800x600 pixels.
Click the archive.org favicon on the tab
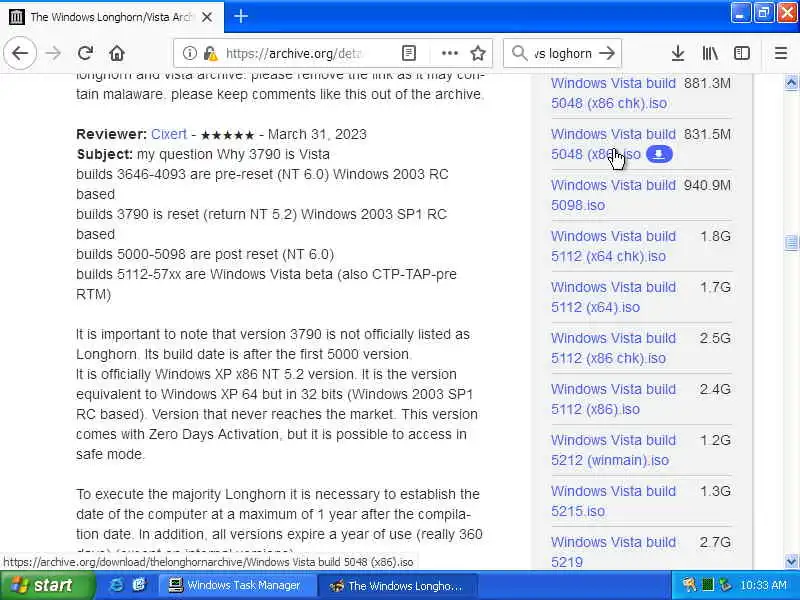16,17
